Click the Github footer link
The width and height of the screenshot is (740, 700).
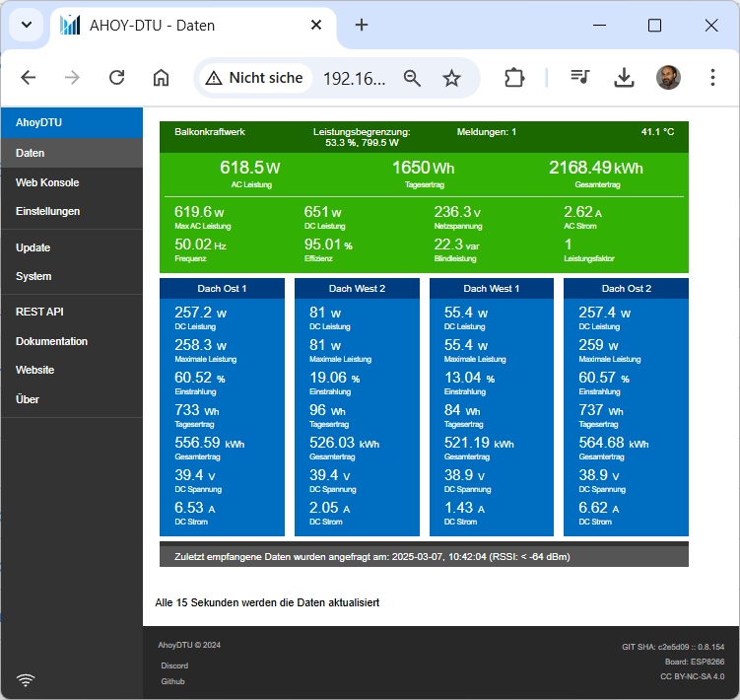(172, 681)
